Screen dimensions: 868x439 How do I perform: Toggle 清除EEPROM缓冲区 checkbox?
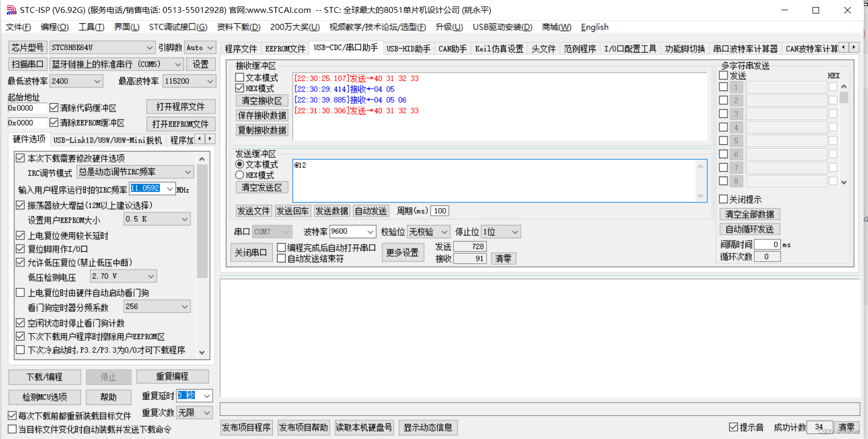click(54, 123)
